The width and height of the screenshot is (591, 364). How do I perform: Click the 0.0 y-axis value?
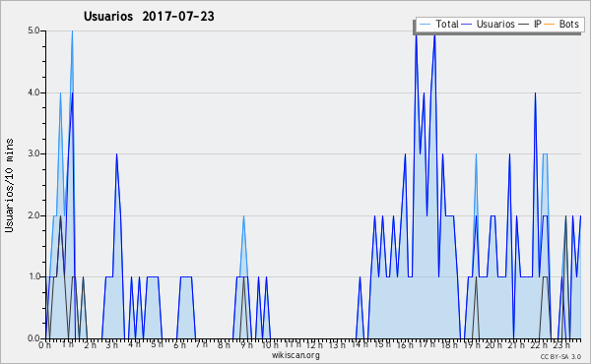click(x=33, y=338)
